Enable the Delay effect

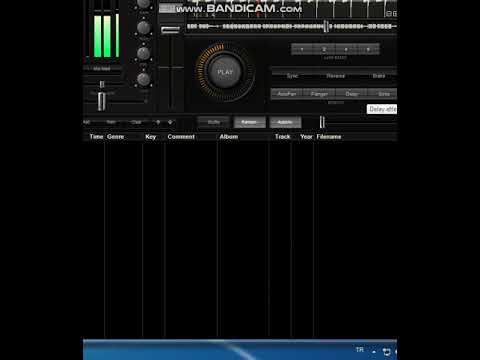352,94
